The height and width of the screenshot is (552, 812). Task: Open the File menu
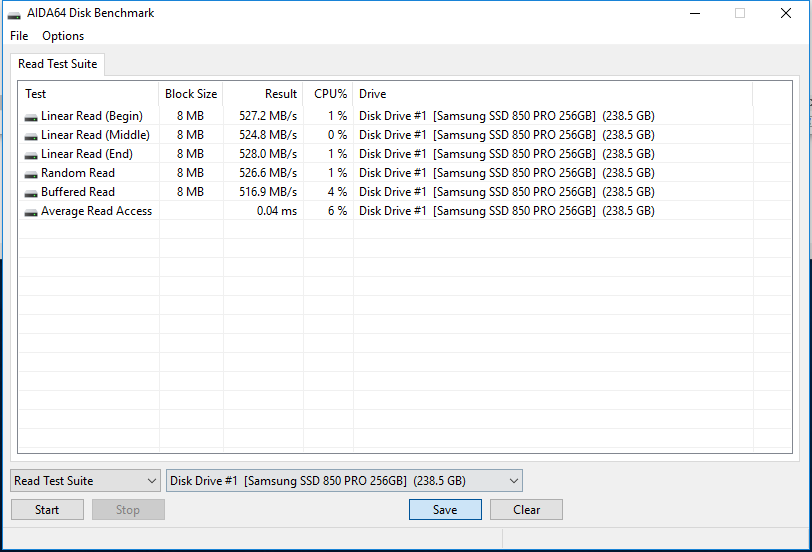click(x=19, y=36)
